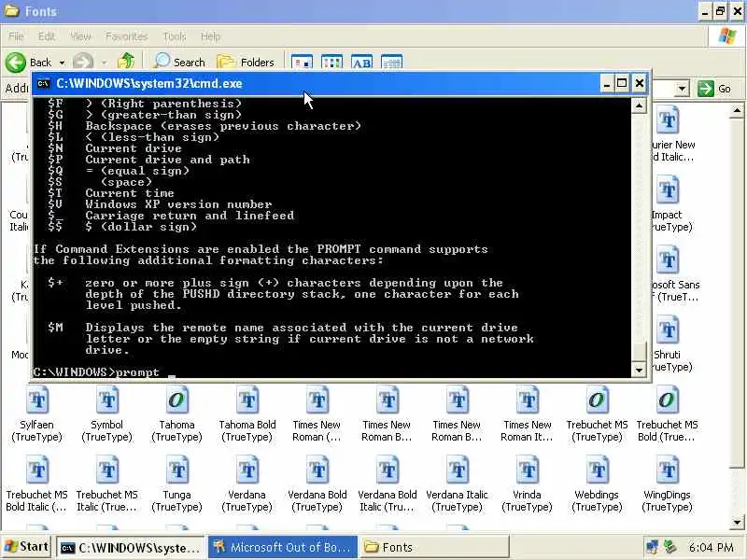This screenshot has width=747, height=560.
Task: Select the Similarity (AB) view icon
Action: (362, 63)
